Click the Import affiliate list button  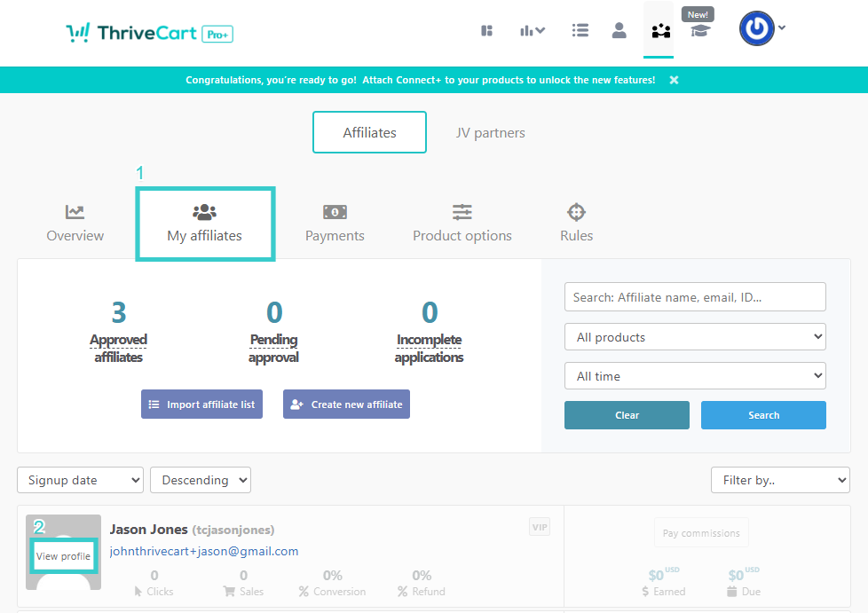(201, 405)
